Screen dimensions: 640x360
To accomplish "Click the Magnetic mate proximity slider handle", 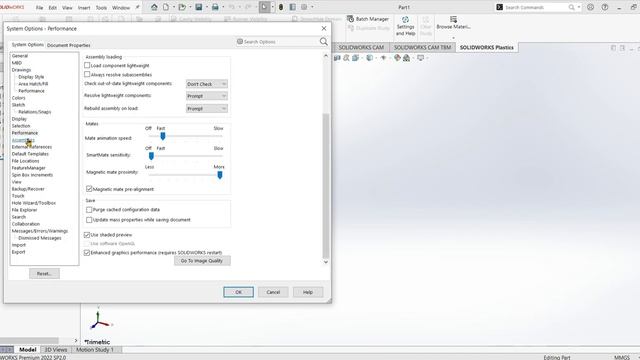I will [220, 175].
